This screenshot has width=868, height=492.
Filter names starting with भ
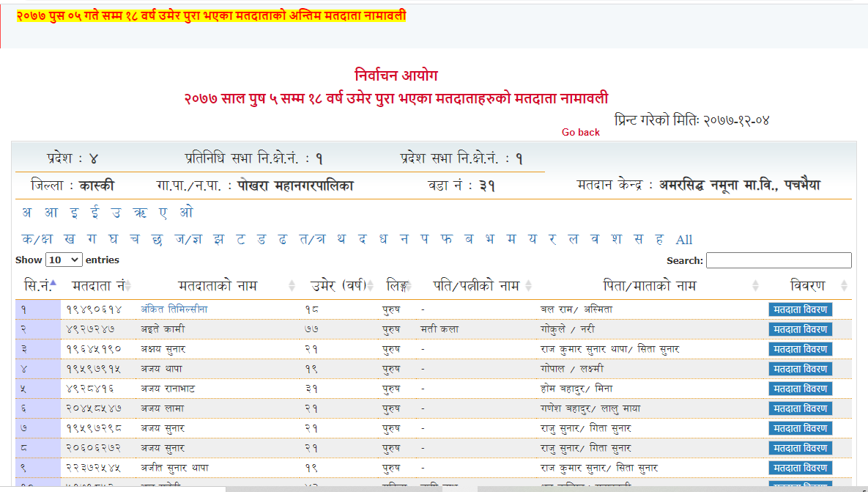tap(490, 239)
